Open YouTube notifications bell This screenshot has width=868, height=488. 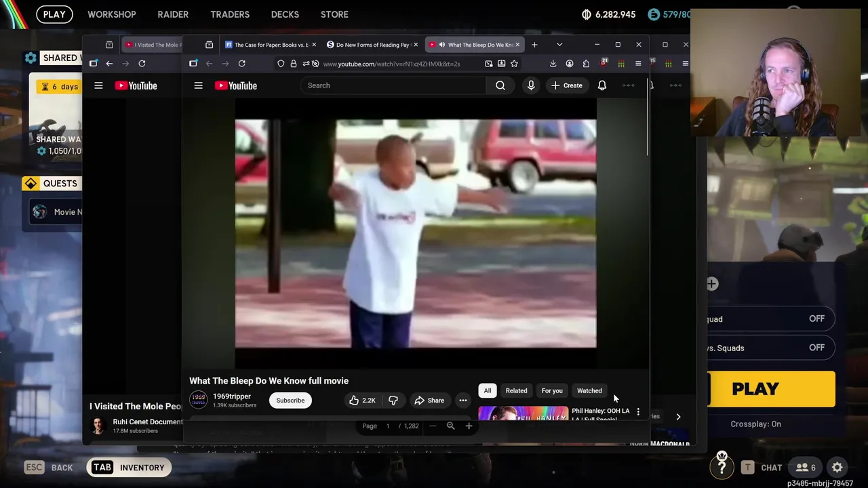coord(601,85)
